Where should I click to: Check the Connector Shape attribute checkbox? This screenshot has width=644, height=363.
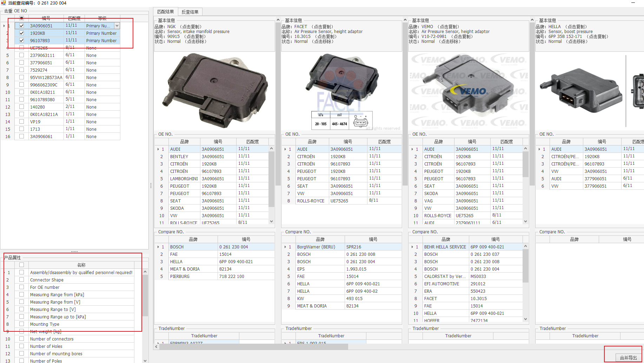click(21, 280)
